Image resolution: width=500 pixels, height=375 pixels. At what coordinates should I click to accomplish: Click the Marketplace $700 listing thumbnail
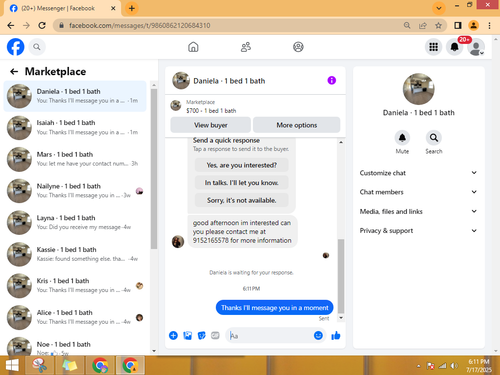(x=176, y=105)
